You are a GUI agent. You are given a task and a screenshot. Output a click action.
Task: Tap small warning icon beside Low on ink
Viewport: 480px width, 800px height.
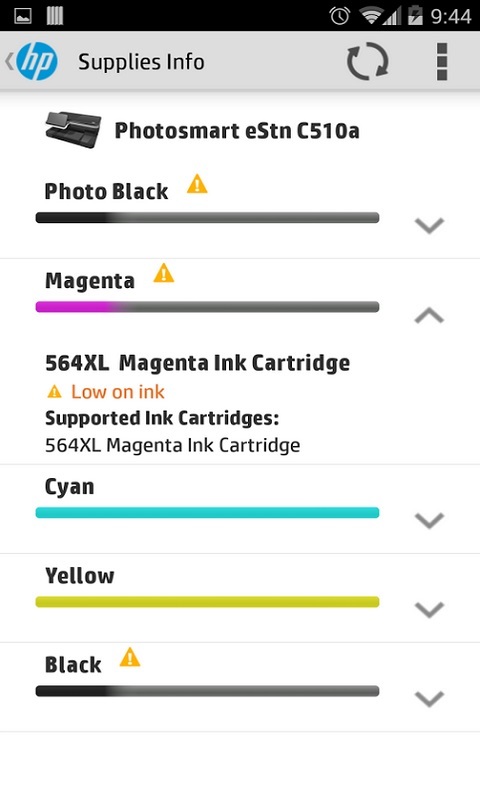(x=54, y=392)
